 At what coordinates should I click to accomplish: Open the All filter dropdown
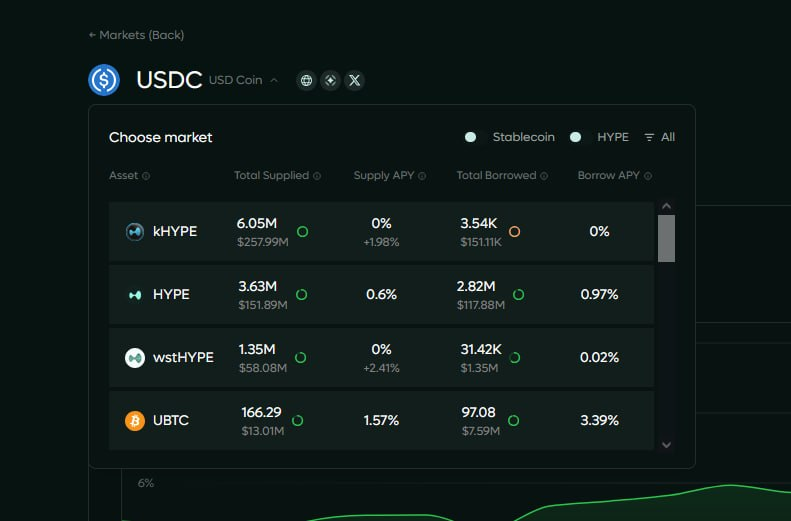click(660, 137)
